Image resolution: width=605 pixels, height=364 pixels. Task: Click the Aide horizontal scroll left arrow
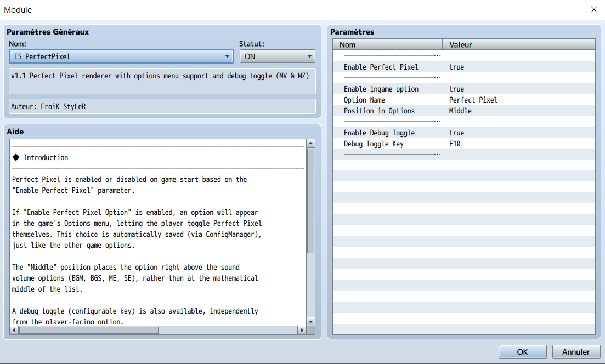pos(14,330)
